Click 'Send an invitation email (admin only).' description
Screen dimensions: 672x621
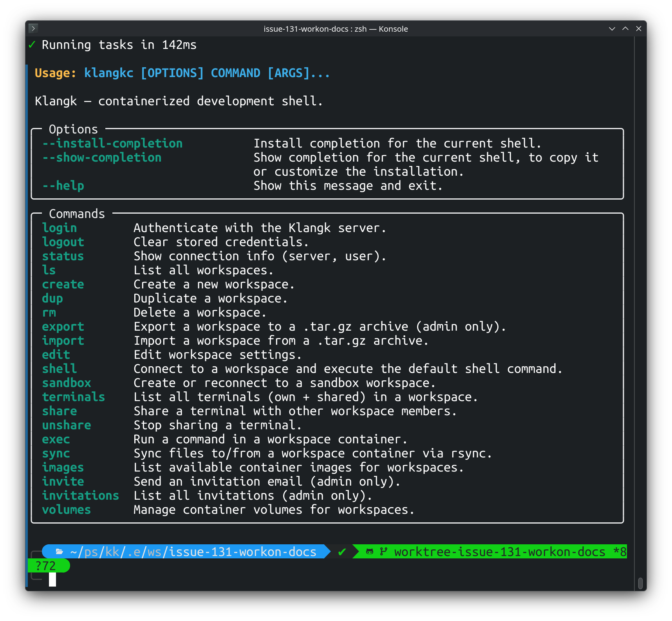[x=267, y=481]
